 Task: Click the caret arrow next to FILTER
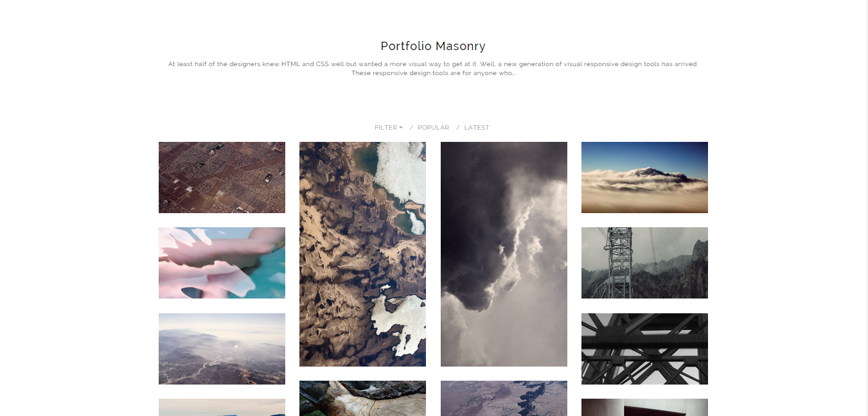[x=401, y=128]
